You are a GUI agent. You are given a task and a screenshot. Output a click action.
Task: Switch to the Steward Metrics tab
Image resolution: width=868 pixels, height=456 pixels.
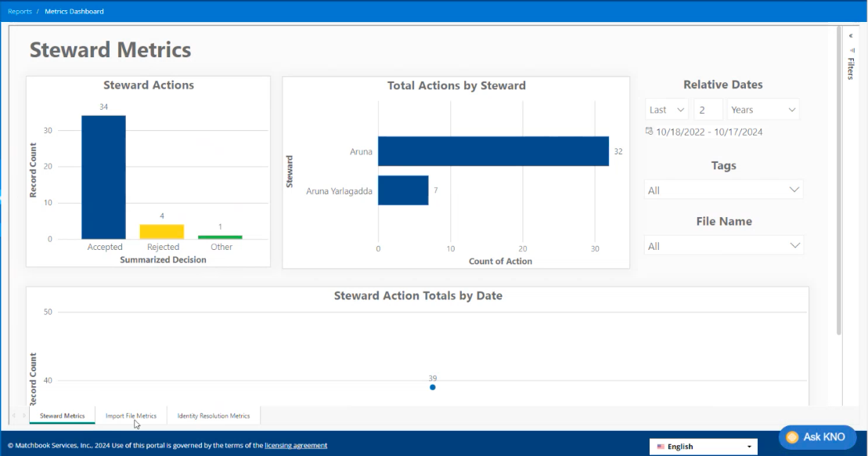(x=62, y=415)
